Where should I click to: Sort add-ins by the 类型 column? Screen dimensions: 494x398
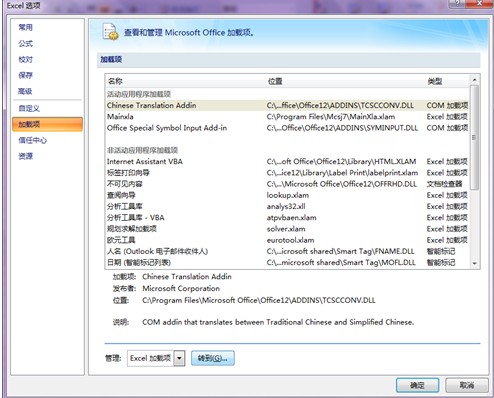pos(435,81)
